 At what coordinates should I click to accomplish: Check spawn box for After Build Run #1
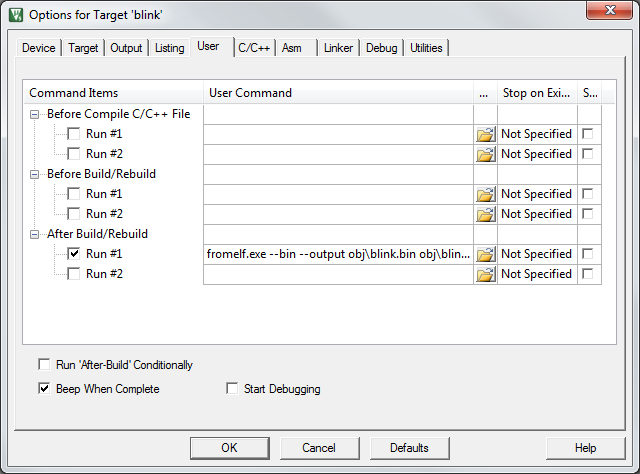coord(587,254)
